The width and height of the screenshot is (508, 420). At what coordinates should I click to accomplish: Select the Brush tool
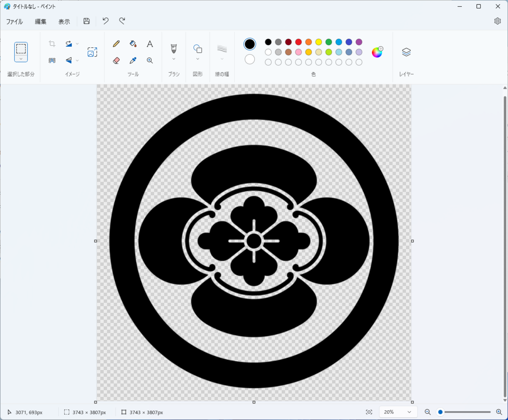(x=174, y=48)
